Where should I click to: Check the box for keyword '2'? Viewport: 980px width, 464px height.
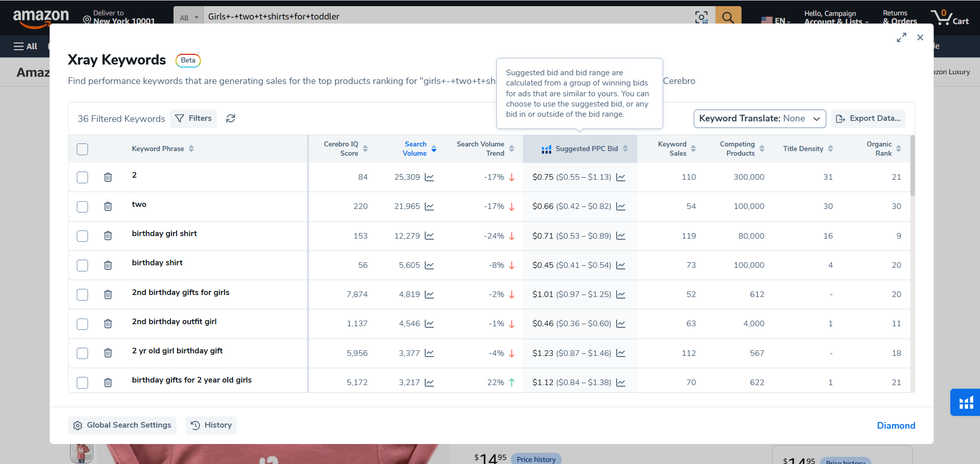[x=82, y=177]
